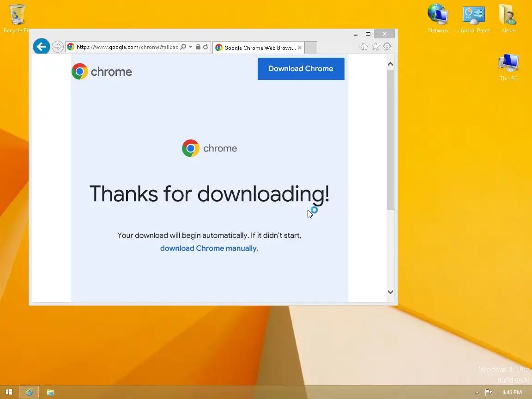Open the Tools gear menu
Viewport: 532px width, 399px height.
(x=387, y=47)
